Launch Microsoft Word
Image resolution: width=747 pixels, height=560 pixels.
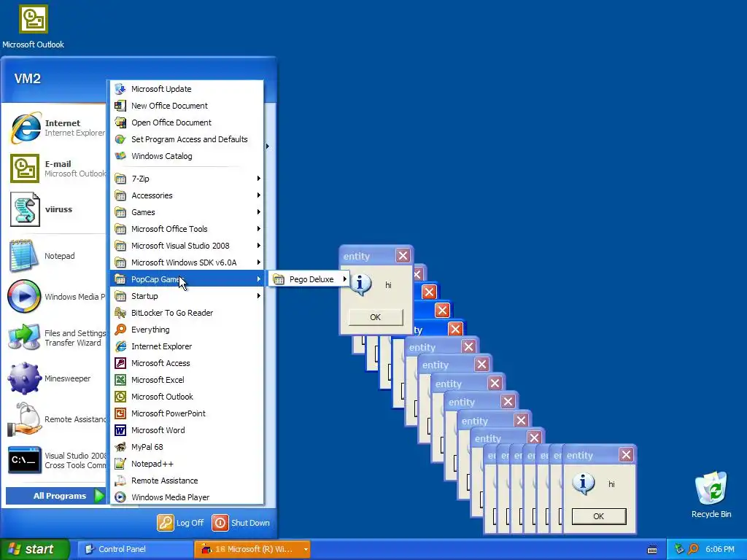coord(187,430)
